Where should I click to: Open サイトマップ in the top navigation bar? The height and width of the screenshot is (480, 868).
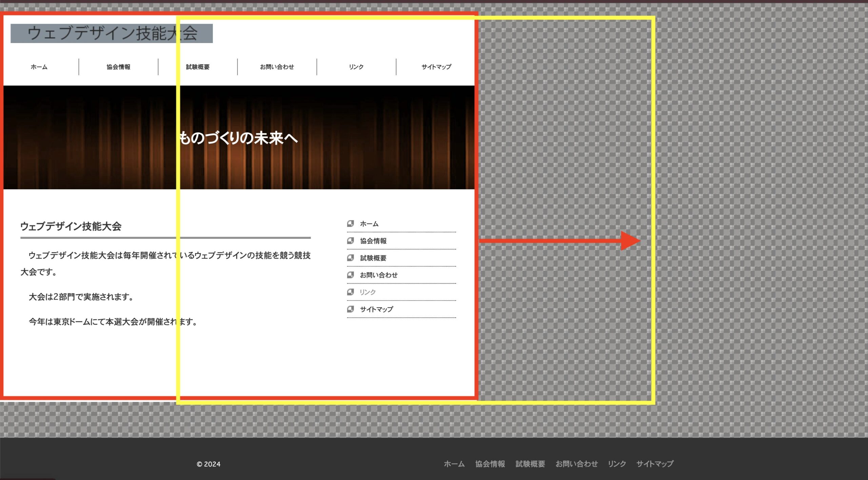click(x=436, y=67)
